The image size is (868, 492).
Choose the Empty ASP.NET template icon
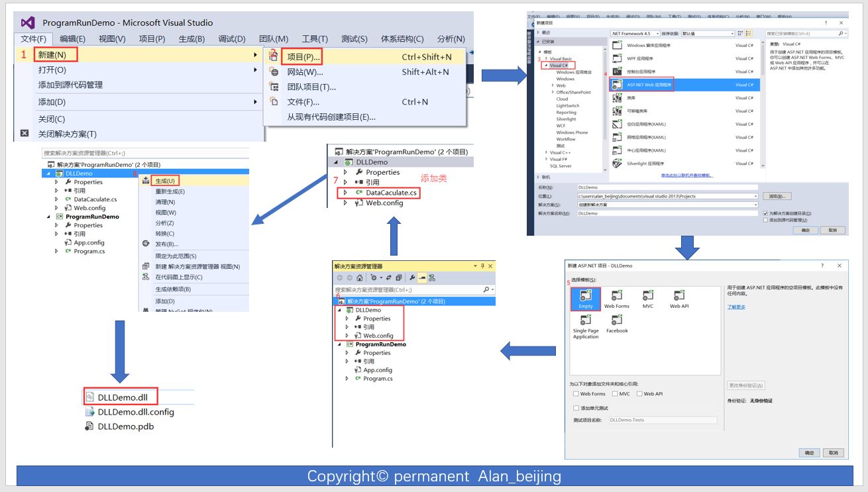click(x=586, y=296)
